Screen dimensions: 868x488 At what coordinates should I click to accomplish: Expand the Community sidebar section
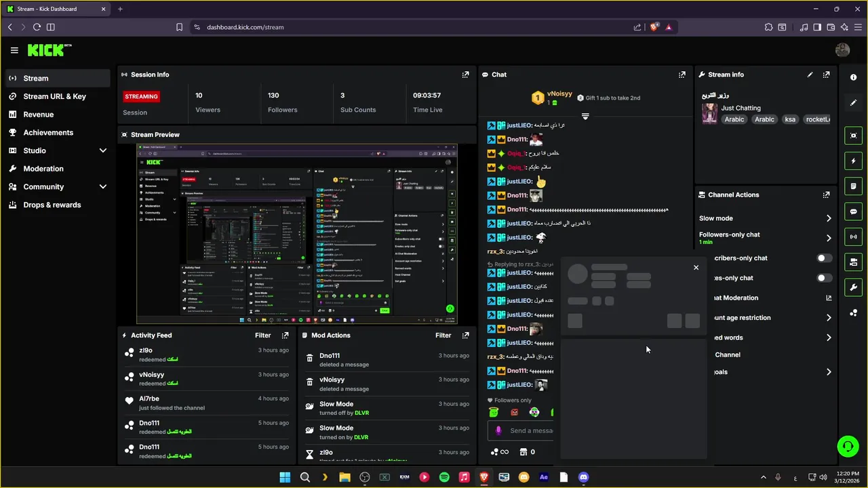click(x=103, y=186)
